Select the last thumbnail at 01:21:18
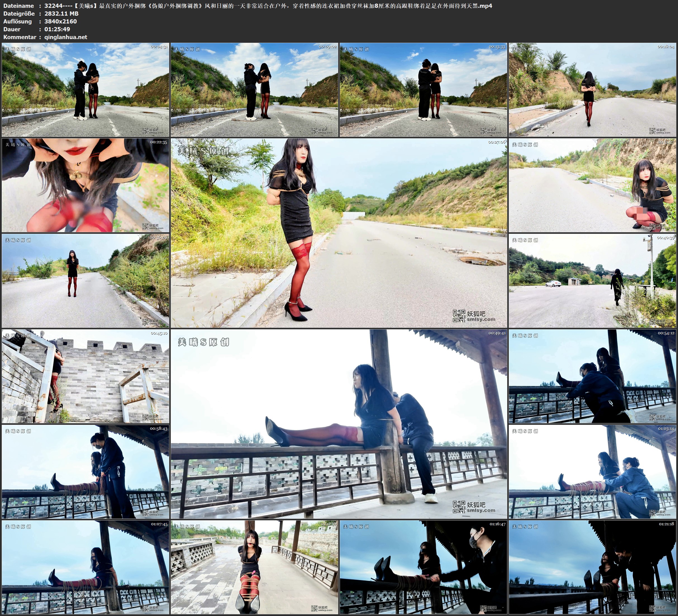The width and height of the screenshot is (678, 616). pyautogui.click(x=592, y=567)
